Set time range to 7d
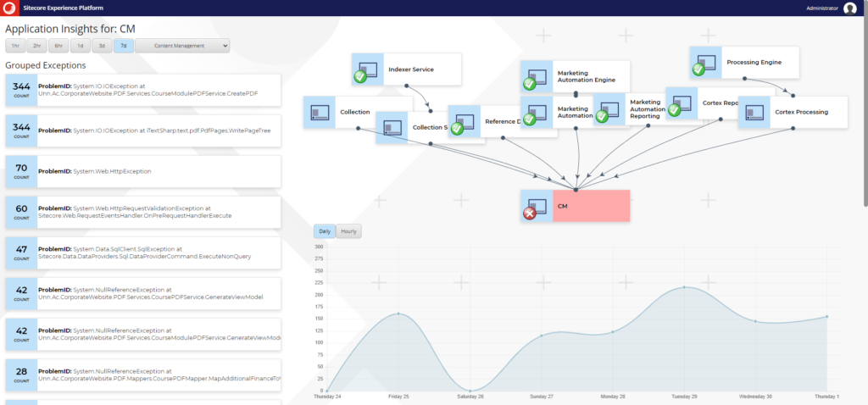The image size is (868, 405). click(124, 46)
